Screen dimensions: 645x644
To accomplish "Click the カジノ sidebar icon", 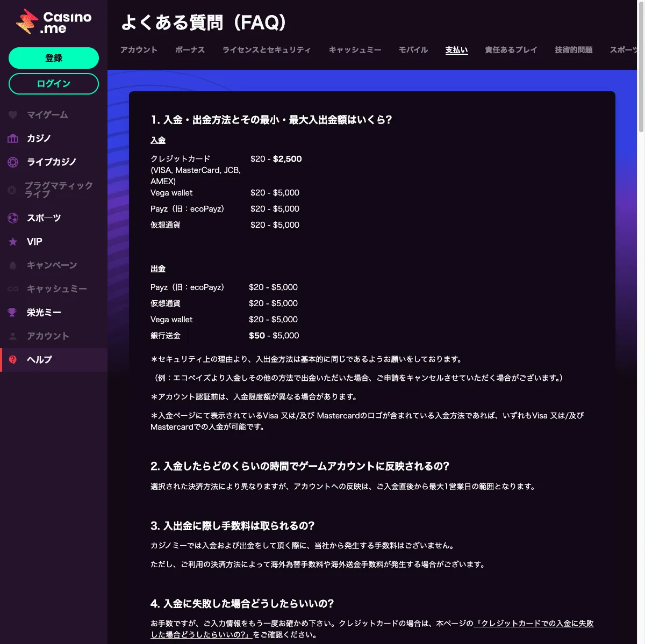I will click(x=13, y=139).
